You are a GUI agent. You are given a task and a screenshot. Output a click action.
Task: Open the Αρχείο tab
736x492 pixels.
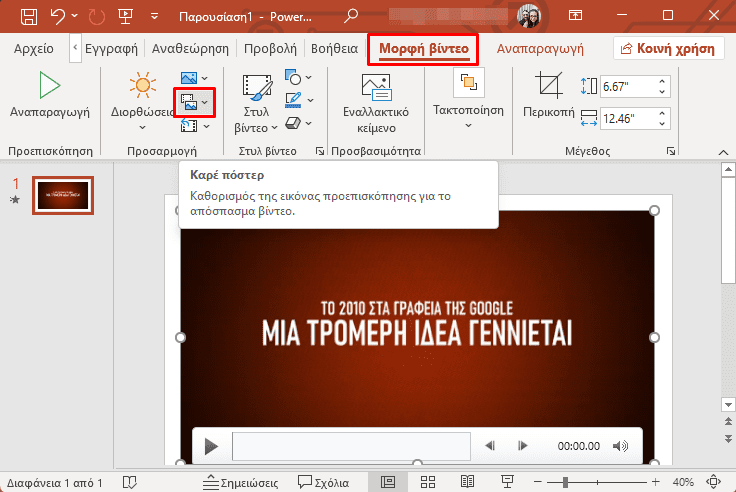pyautogui.click(x=33, y=48)
